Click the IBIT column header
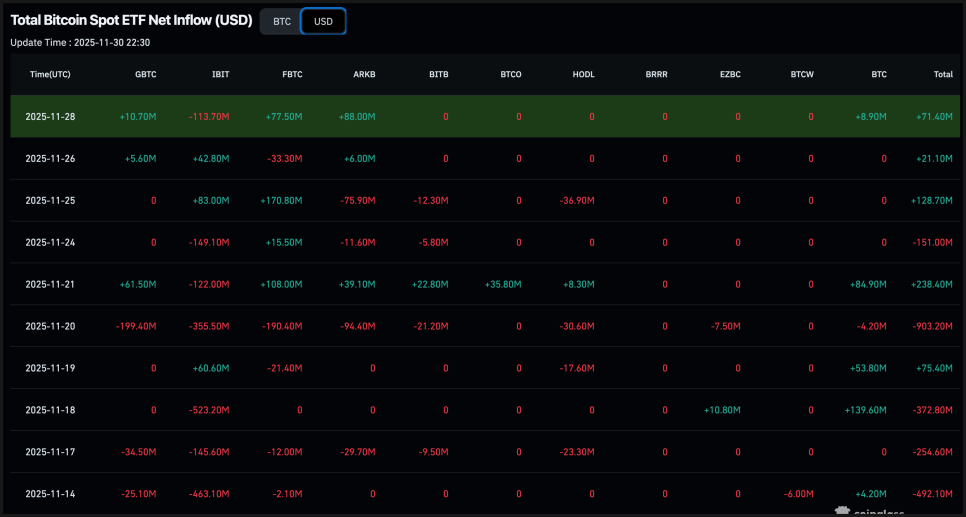Viewport: 966px width, 517px height. click(220, 75)
